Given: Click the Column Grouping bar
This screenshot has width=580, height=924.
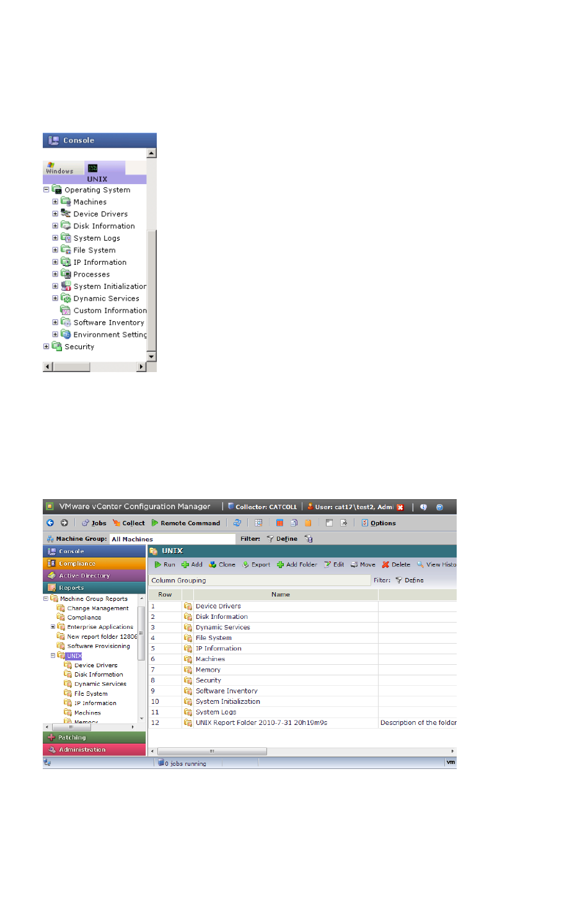Looking at the screenshot, I should click(x=260, y=580).
